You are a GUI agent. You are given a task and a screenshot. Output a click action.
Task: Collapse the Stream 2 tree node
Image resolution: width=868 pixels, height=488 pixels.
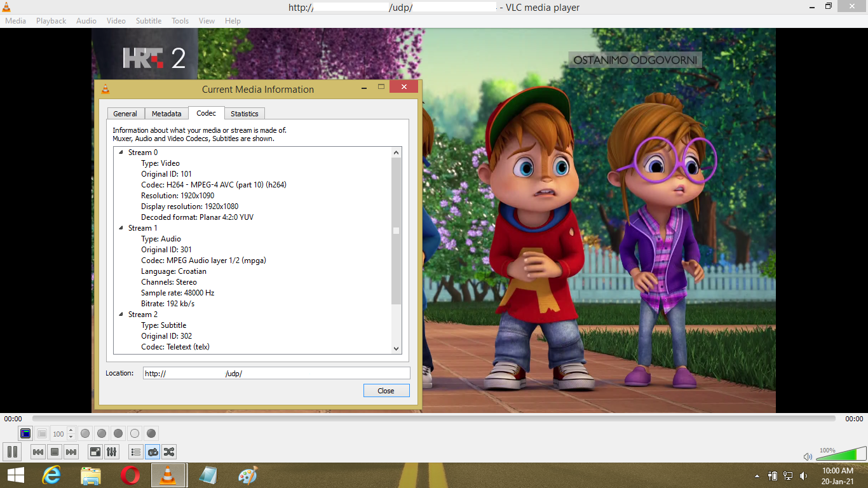coord(121,315)
